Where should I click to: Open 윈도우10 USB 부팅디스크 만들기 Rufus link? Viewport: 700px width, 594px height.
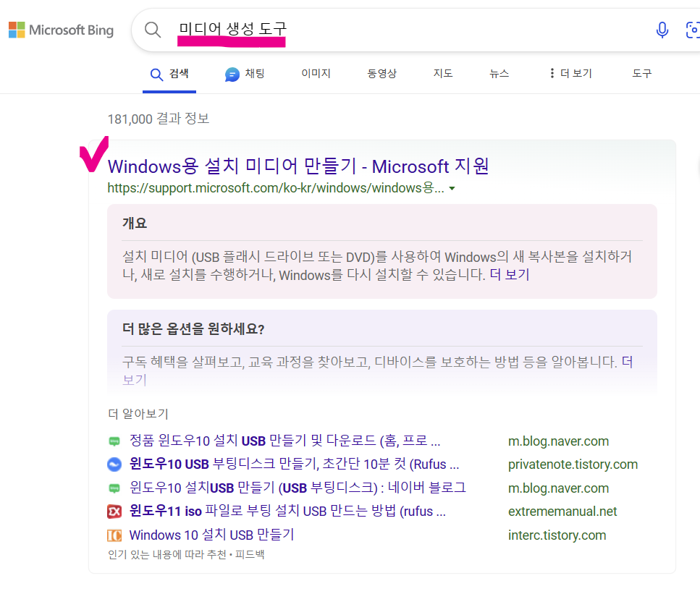[x=294, y=464]
